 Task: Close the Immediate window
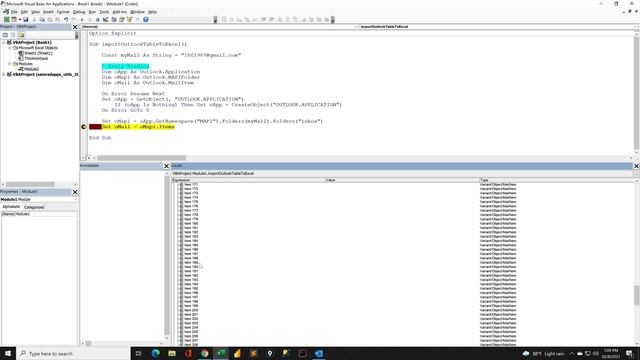point(167,166)
